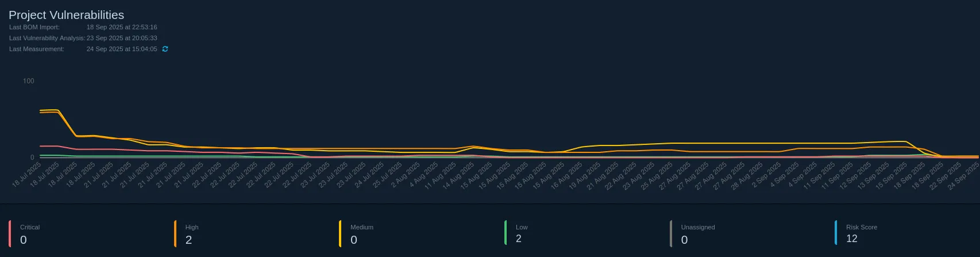Click the gray Unassigned severity bar
Viewport: 980px width, 257px height.
[671, 233]
